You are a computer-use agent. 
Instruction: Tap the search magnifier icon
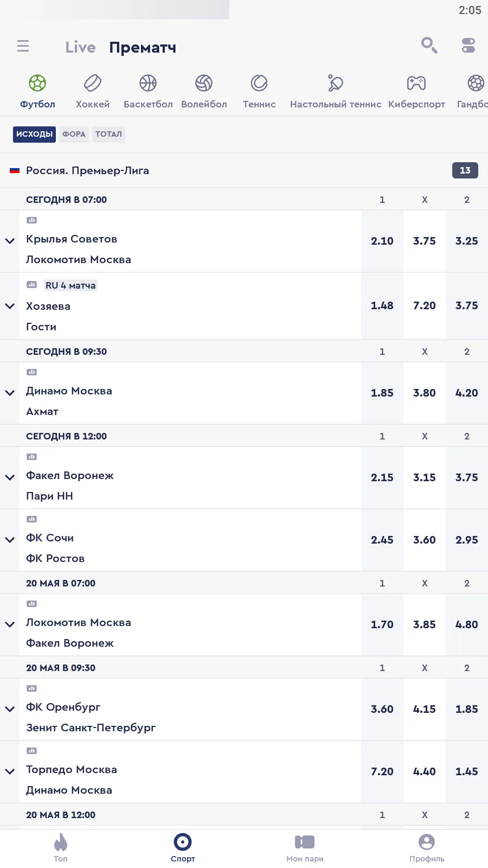click(x=429, y=45)
